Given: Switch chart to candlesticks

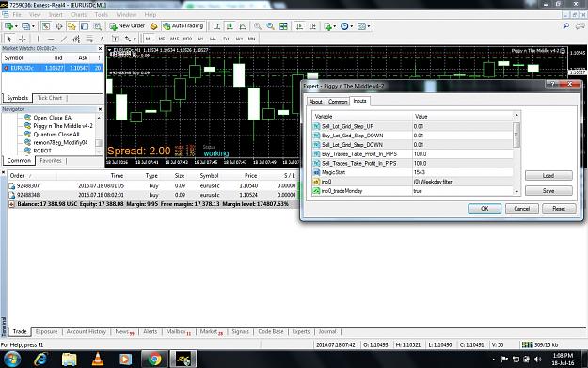Looking at the screenshot, I should coord(230,26).
